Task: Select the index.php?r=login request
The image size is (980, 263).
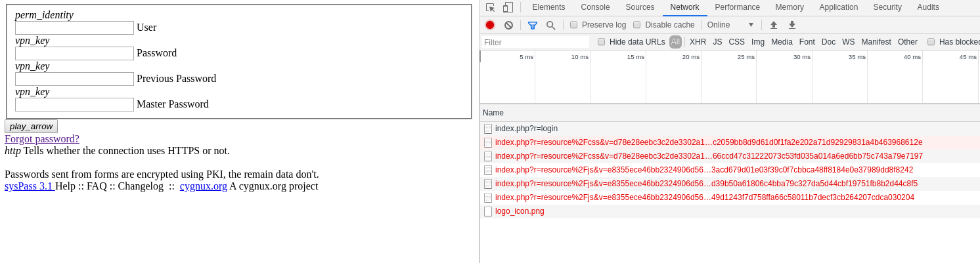Action: tap(730, 129)
